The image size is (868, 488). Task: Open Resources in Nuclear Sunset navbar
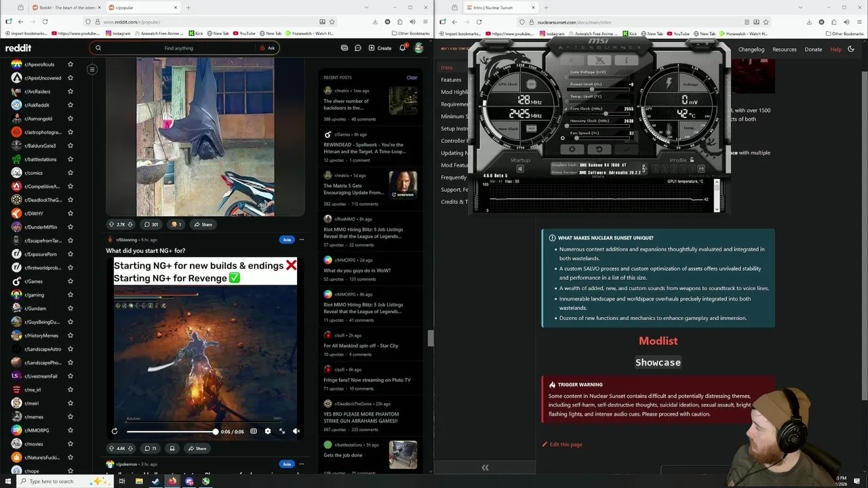tap(785, 49)
